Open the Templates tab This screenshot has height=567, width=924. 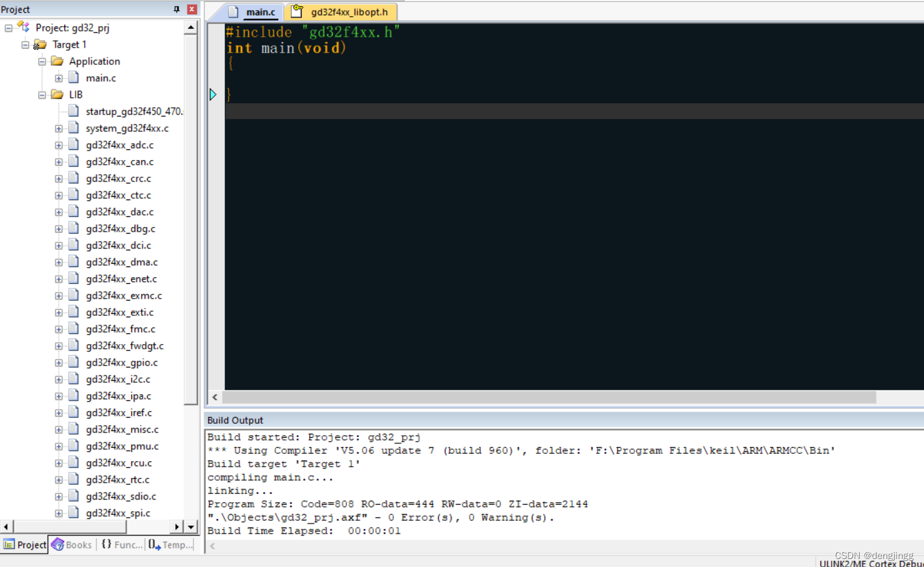coord(171,545)
